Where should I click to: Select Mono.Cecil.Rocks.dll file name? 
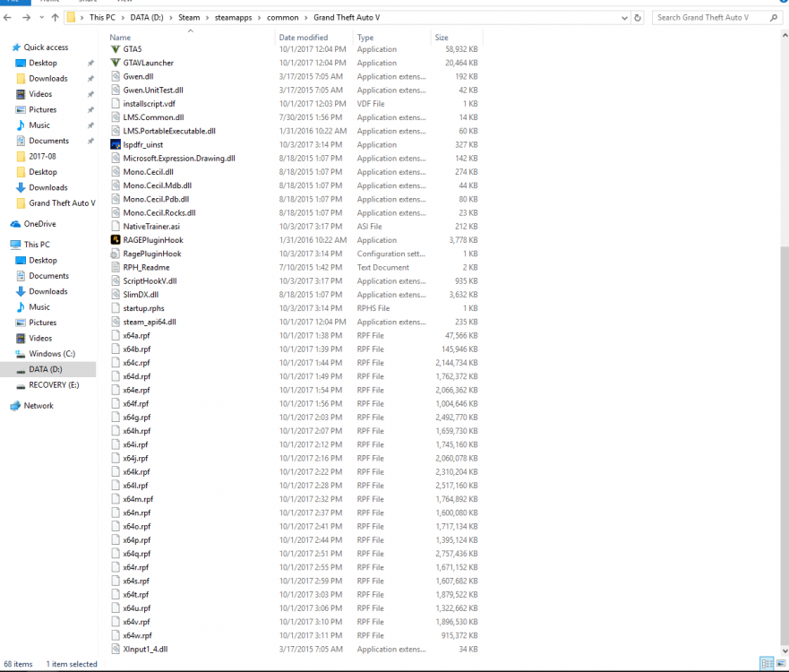pos(159,213)
